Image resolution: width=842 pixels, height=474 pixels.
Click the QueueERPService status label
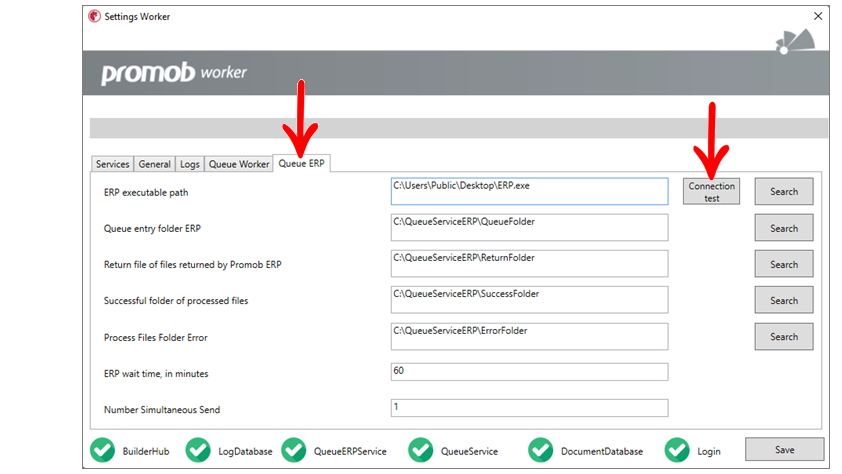pos(350,451)
